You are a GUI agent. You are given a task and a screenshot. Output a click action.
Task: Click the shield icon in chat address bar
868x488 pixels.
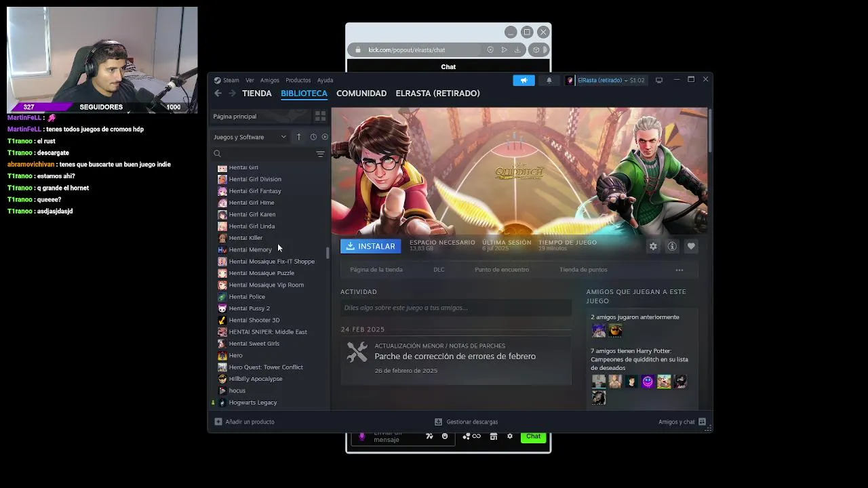click(x=490, y=49)
